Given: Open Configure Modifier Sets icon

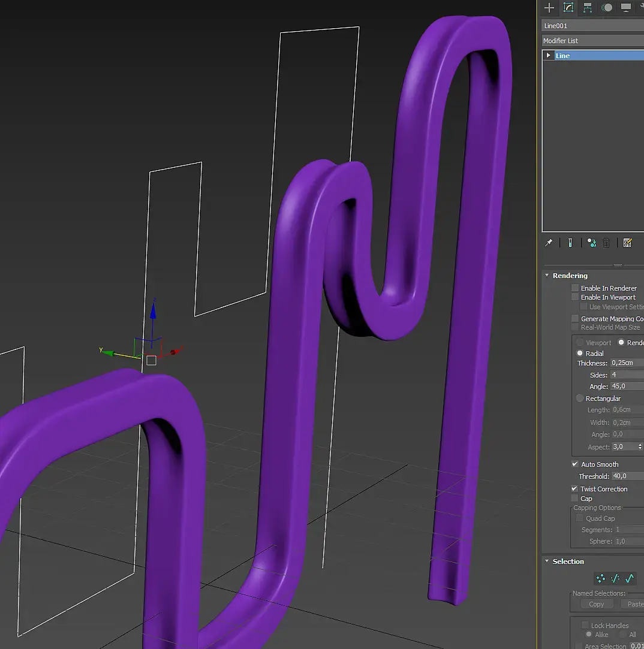Looking at the screenshot, I should [627, 243].
